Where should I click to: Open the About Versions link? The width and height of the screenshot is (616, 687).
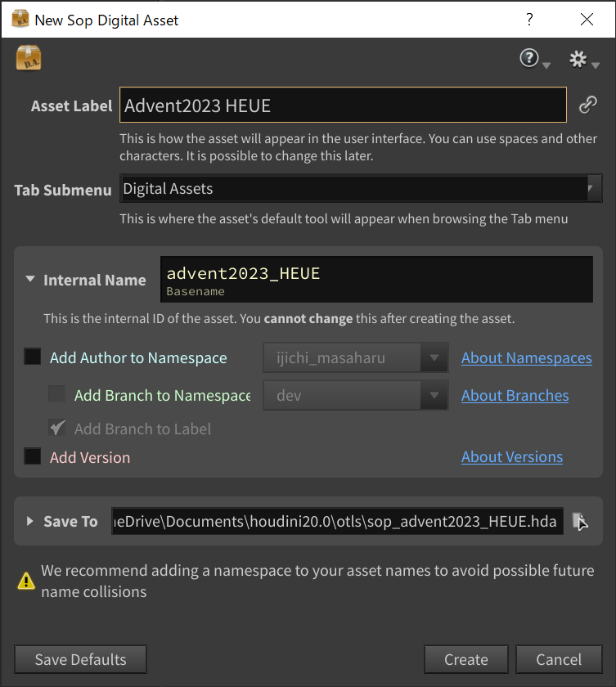coord(511,456)
